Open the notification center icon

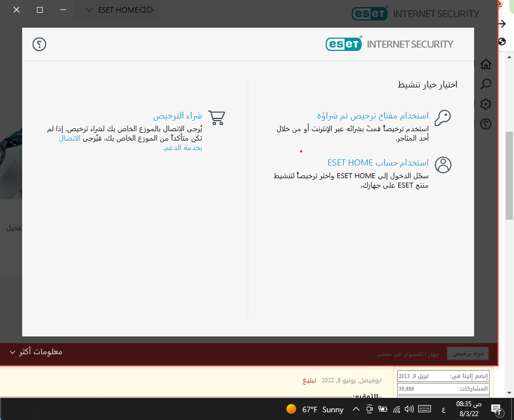pyautogui.click(x=497, y=409)
